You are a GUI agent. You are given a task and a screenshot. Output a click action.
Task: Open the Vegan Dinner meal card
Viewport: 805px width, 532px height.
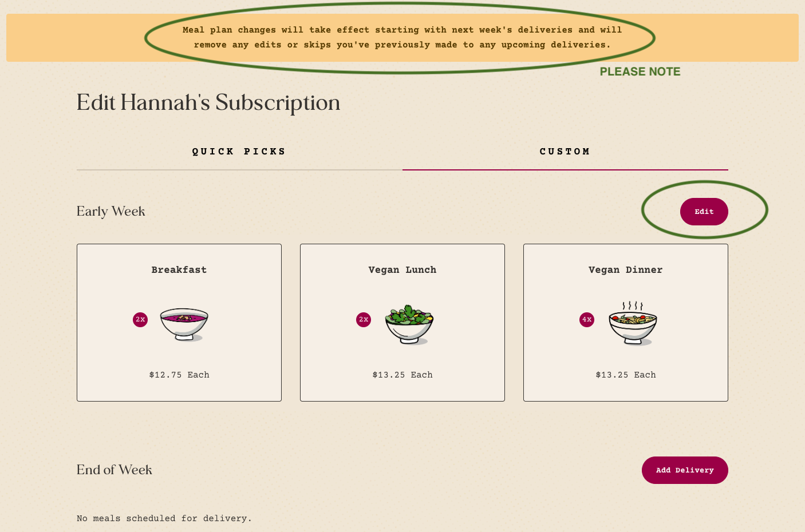point(626,323)
